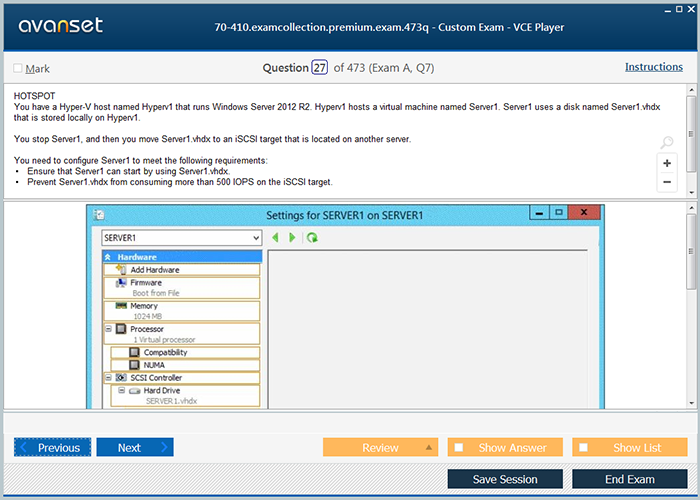
Task: Go to the Previous question
Action: 52,447
